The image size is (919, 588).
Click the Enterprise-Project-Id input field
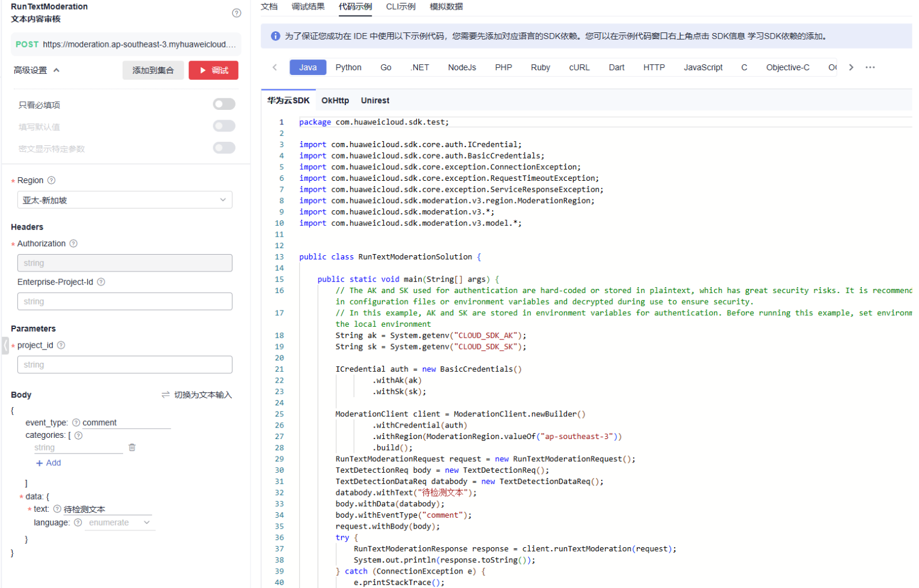pyautogui.click(x=125, y=302)
